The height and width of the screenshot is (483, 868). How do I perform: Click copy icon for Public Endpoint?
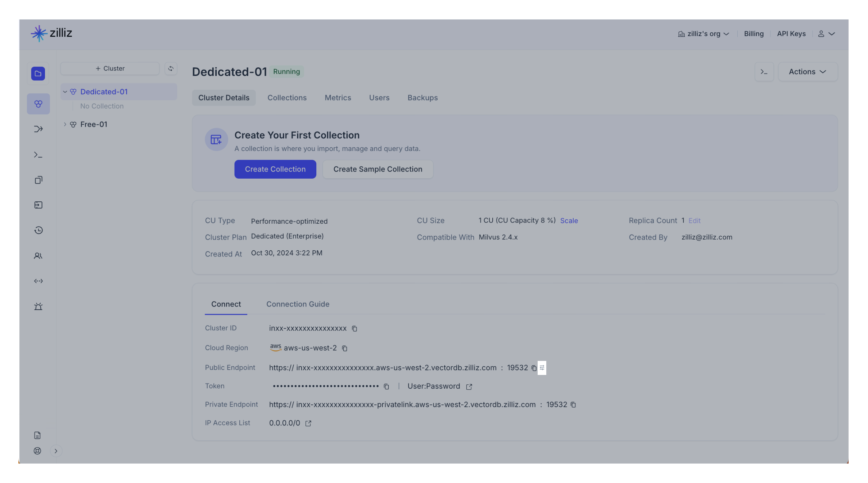click(533, 367)
